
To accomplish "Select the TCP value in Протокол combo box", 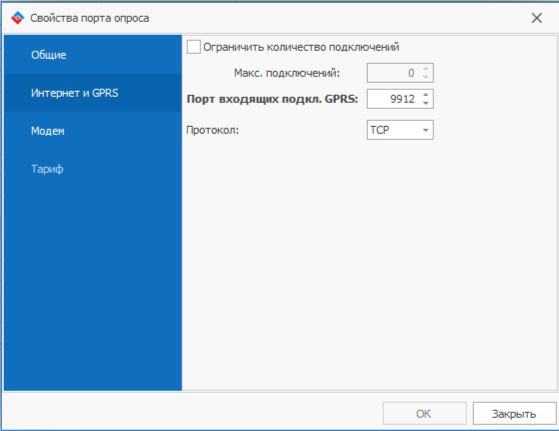I will click(400, 130).
